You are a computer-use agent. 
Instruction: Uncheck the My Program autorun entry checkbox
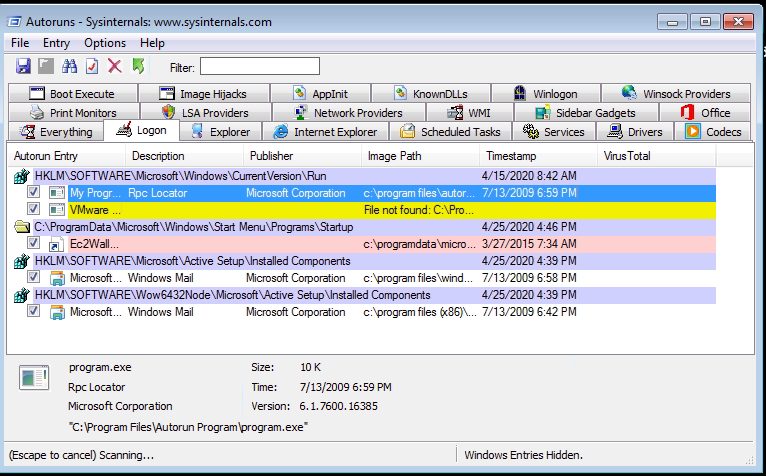coord(34,193)
